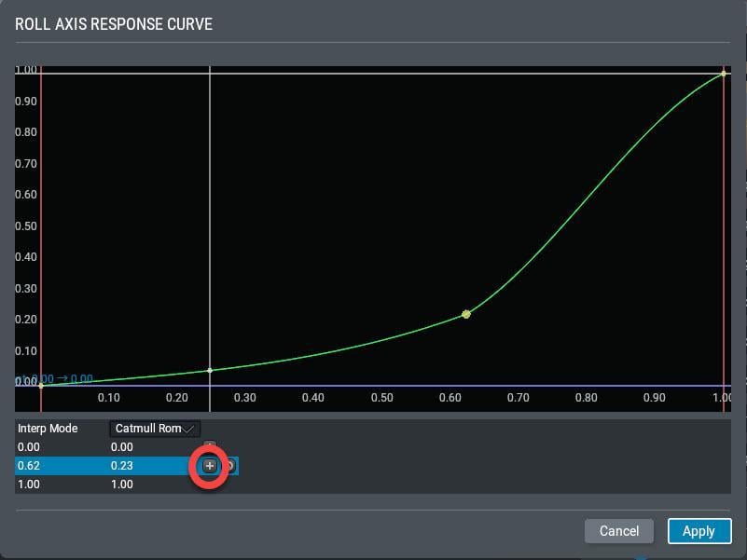747x560 pixels.
Task: Click the 0.50 tick on horizontal axis
Action: (382, 398)
